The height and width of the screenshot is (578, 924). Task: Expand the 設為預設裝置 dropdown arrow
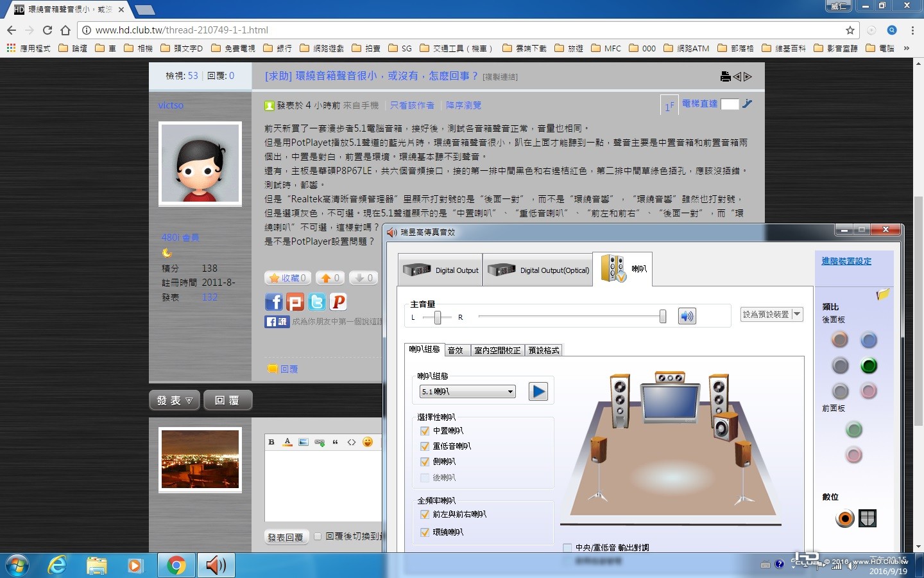797,314
